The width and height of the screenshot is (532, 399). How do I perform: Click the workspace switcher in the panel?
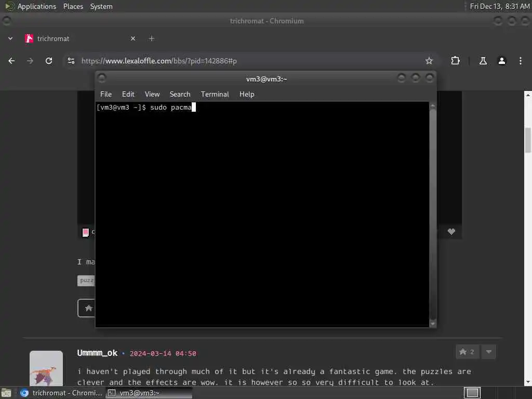coord(472,393)
